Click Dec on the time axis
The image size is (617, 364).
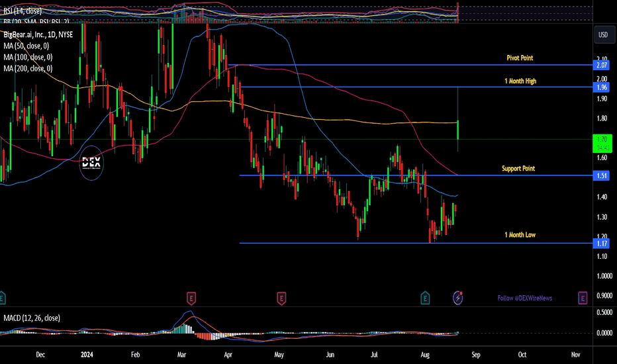[x=40, y=355]
